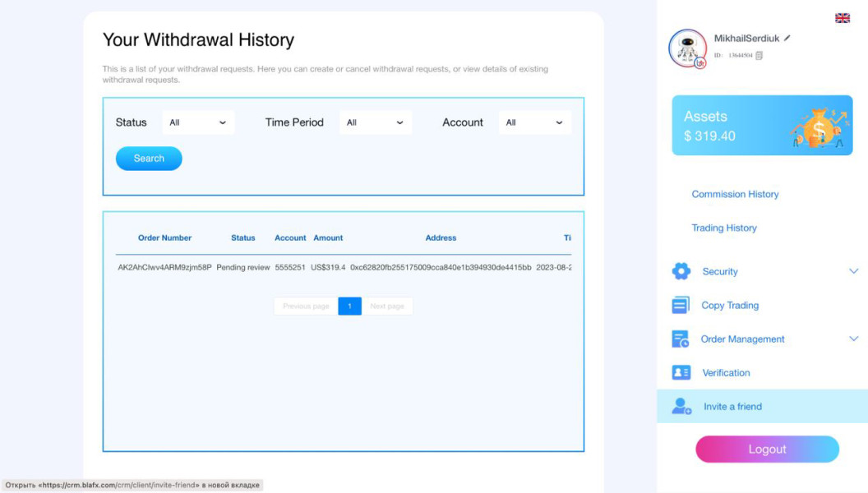Image resolution: width=868 pixels, height=493 pixels.
Task: Open Trading History
Action: coord(724,228)
